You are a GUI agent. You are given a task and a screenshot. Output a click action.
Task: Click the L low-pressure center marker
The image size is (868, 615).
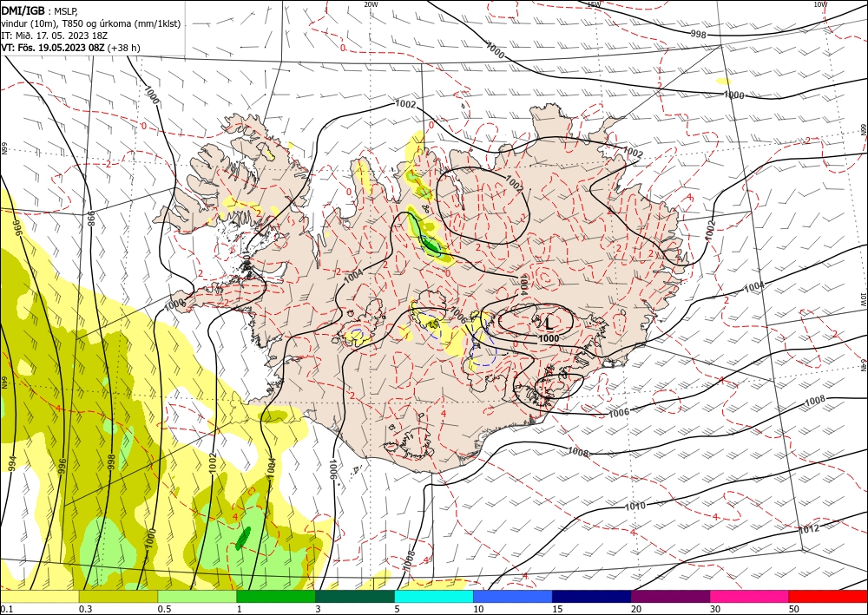click(x=549, y=323)
